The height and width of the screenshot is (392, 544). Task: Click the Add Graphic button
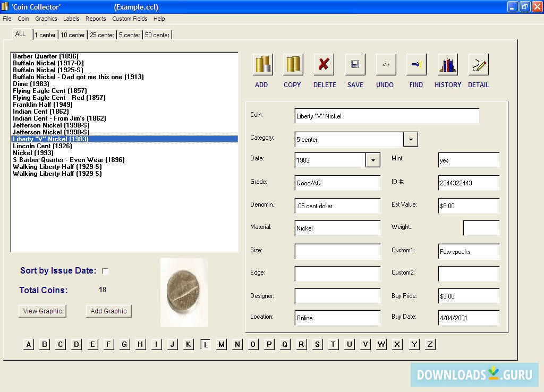(108, 311)
